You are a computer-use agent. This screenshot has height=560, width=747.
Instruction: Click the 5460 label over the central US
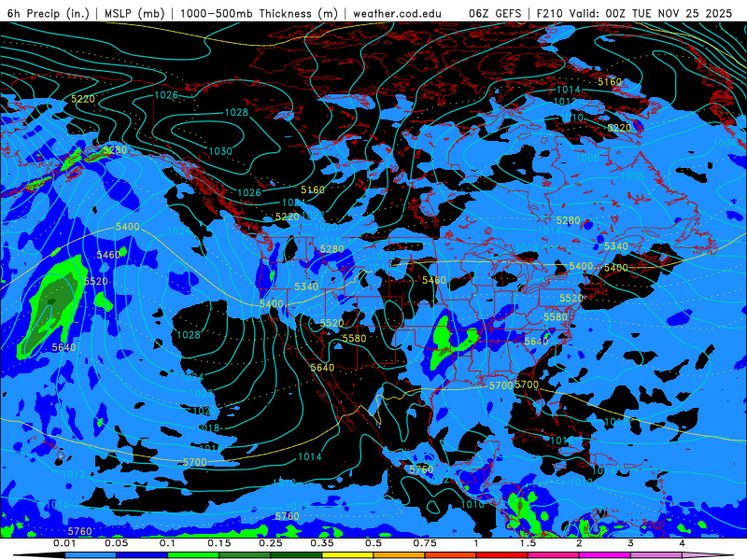point(434,280)
